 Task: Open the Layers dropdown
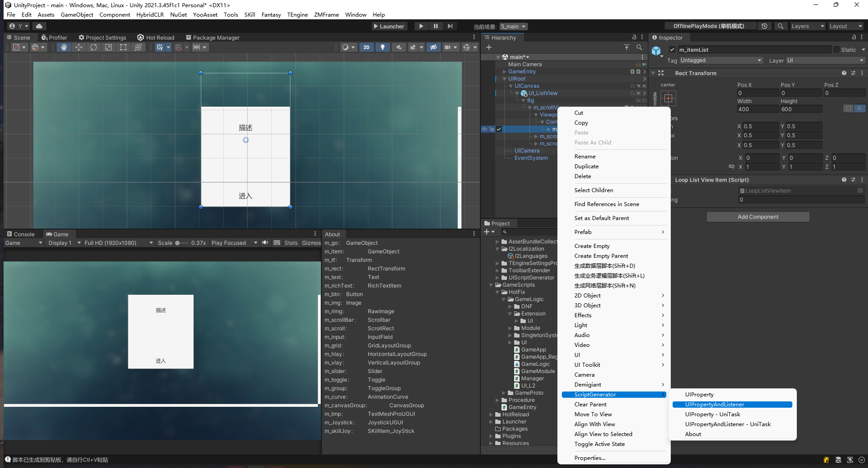[807, 26]
